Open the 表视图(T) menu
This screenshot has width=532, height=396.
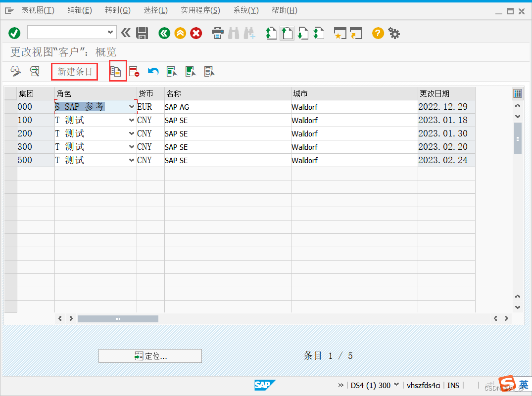coord(38,10)
